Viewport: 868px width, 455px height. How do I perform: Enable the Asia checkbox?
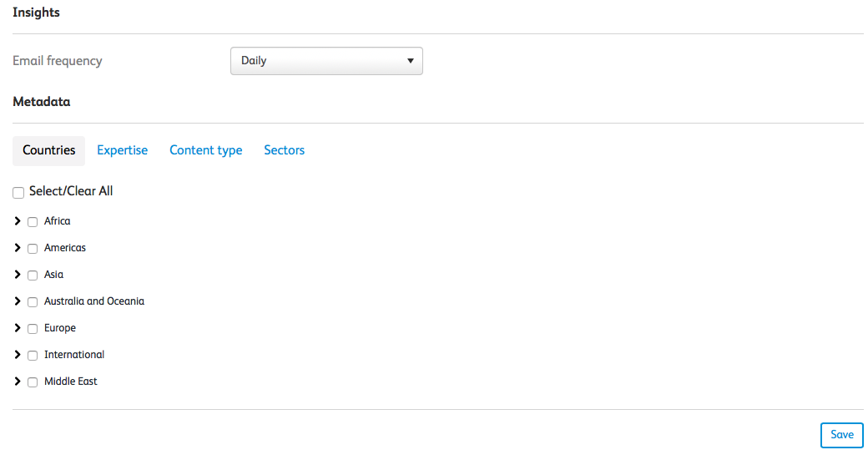click(33, 276)
